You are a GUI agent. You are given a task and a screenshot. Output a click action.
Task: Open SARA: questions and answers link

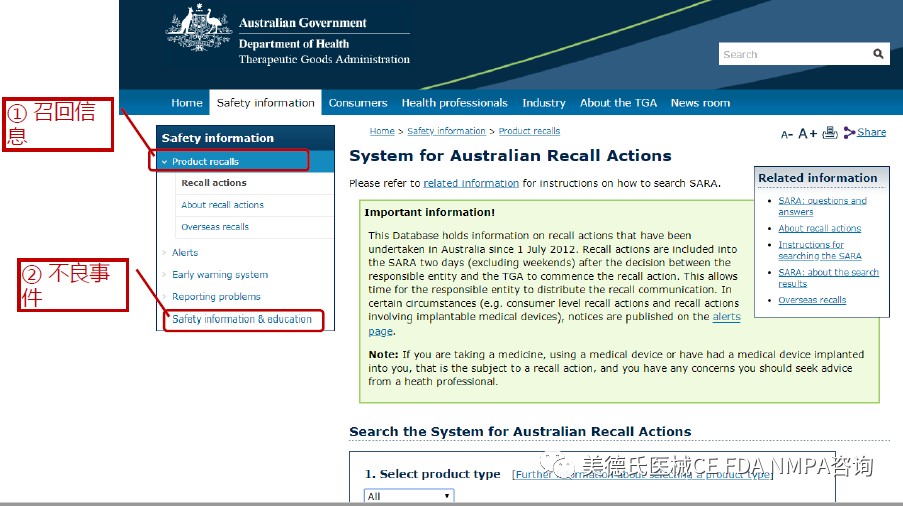pos(822,206)
